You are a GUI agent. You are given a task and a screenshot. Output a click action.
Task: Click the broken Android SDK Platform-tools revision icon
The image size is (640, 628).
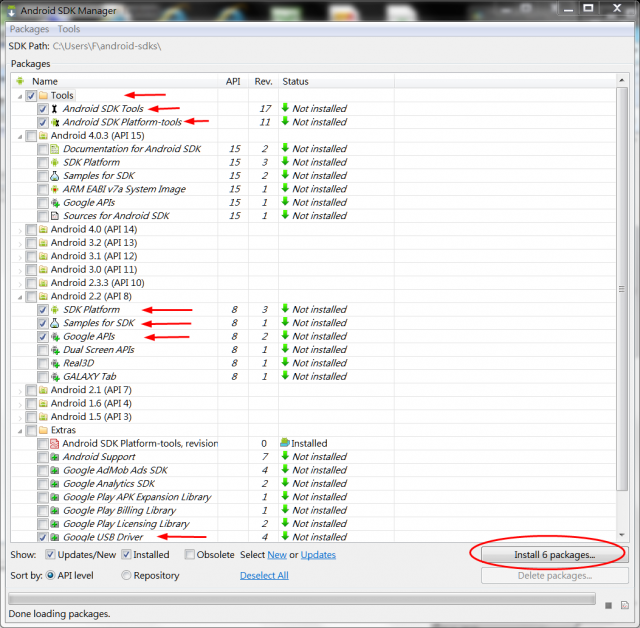click(x=54, y=444)
